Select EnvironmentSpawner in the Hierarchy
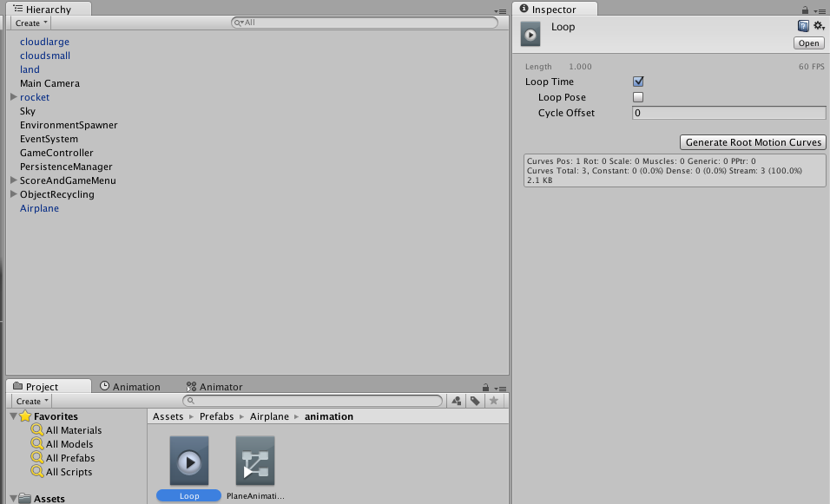The height and width of the screenshot is (504, 830). click(69, 125)
